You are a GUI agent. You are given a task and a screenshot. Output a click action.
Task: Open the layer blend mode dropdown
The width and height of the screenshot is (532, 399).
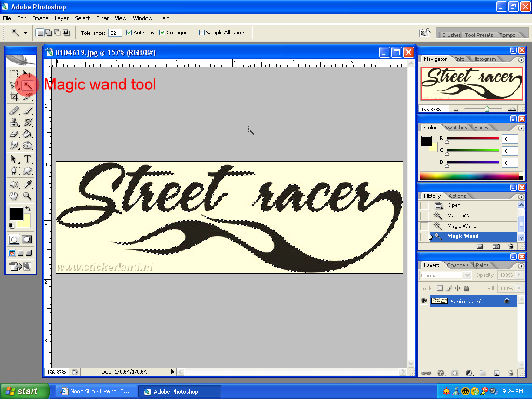[x=467, y=275]
